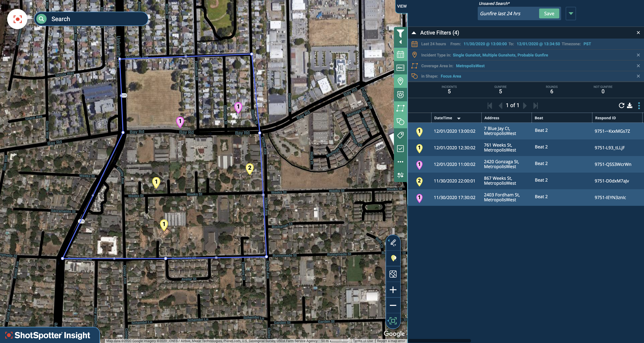The image size is (644, 343).
Task: Save the Gunfire last 24 hrs search
Action: tap(549, 13)
